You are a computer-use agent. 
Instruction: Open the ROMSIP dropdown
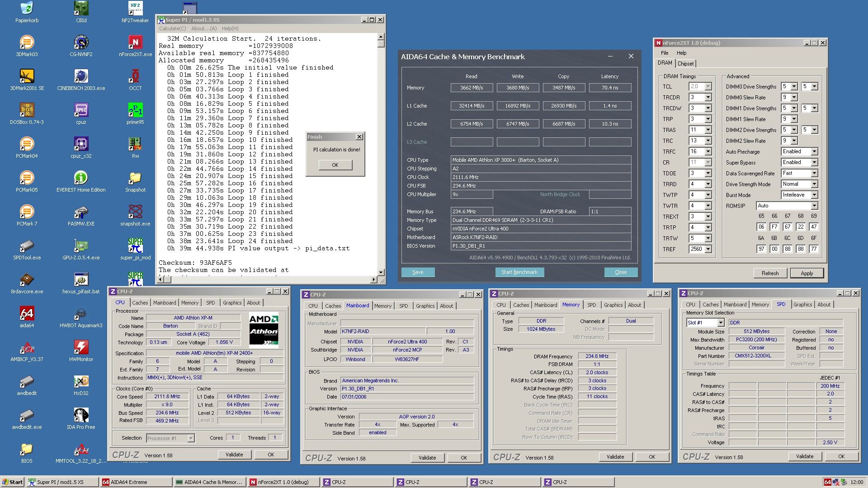point(814,206)
